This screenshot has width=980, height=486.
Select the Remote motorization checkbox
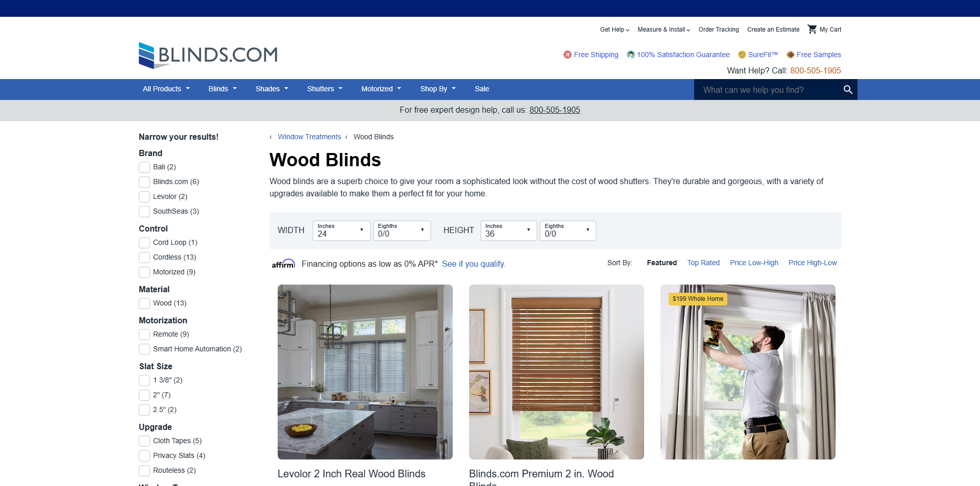[144, 335]
